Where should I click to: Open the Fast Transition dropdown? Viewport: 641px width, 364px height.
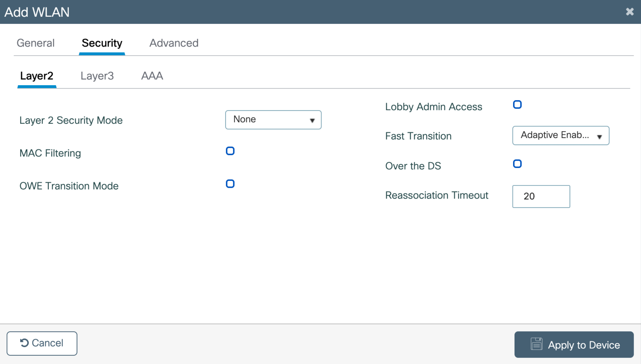pos(560,135)
